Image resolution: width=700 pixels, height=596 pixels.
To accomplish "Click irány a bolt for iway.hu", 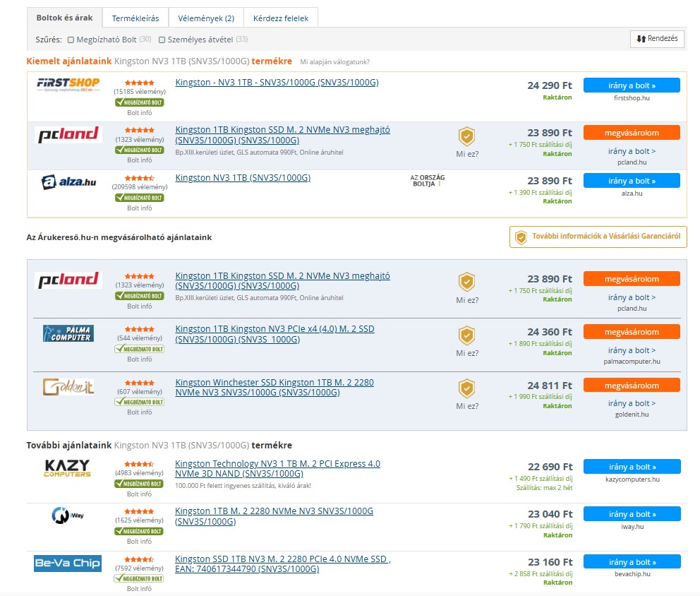I will click(x=632, y=514).
